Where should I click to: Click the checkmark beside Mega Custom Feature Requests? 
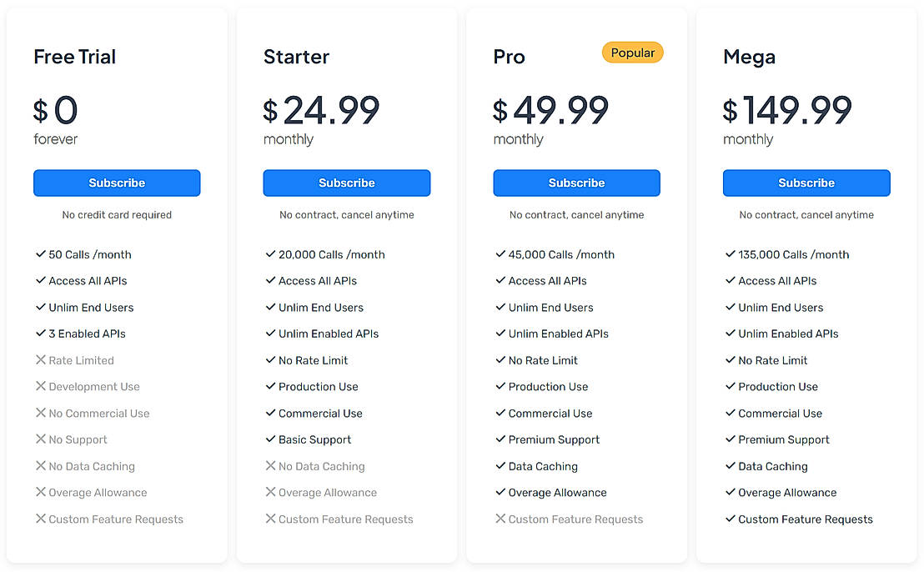coord(730,519)
